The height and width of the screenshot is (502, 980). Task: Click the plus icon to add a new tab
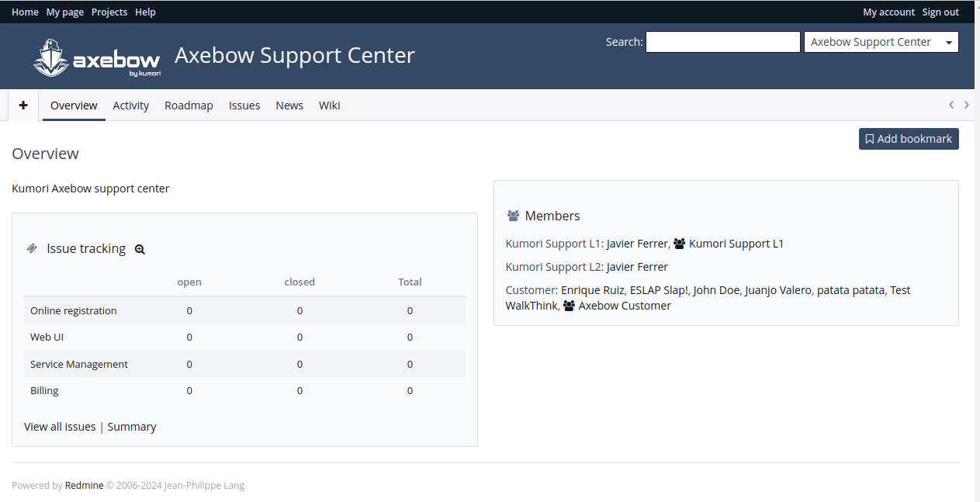pos(23,105)
